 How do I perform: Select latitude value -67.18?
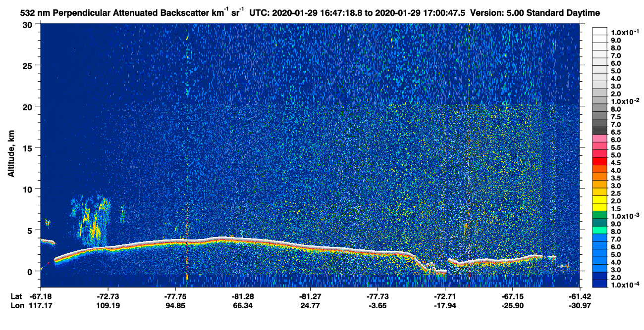pyautogui.click(x=41, y=296)
